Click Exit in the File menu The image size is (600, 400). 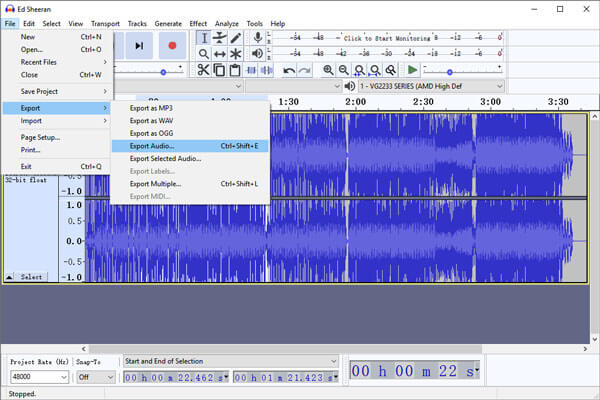tap(57, 167)
